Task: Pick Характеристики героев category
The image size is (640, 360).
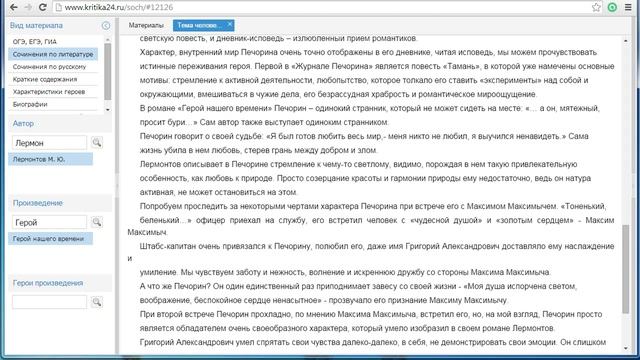Action: tap(53, 92)
